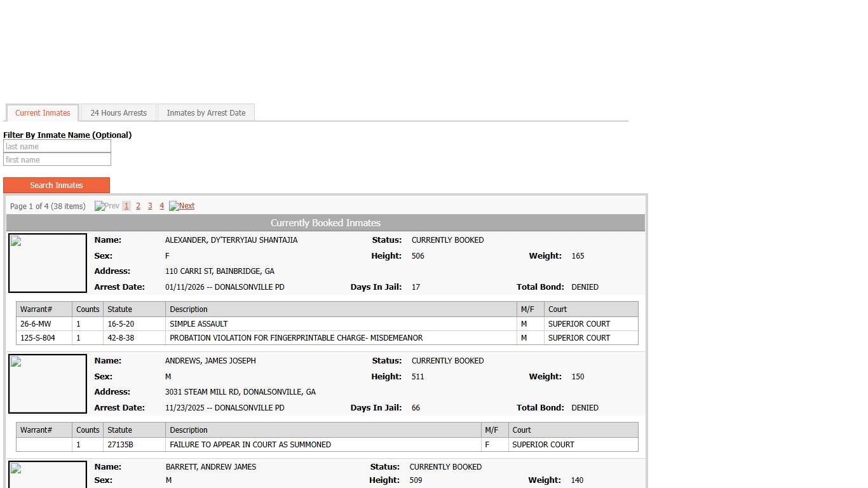Go to results page 3
The height and width of the screenshot is (488, 868).
pyautogui.click(x=150, y=206)
